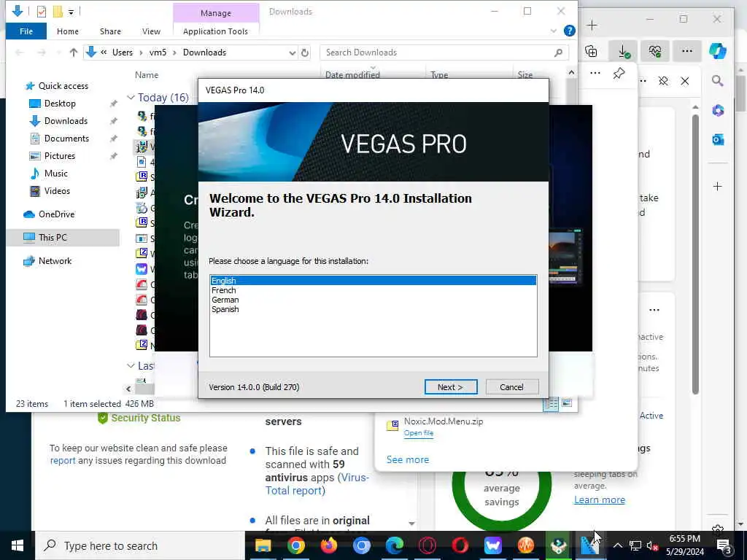
Task: Click Users in the address breadcrumb
Action: pyautogui.click(x=123, y=52)
